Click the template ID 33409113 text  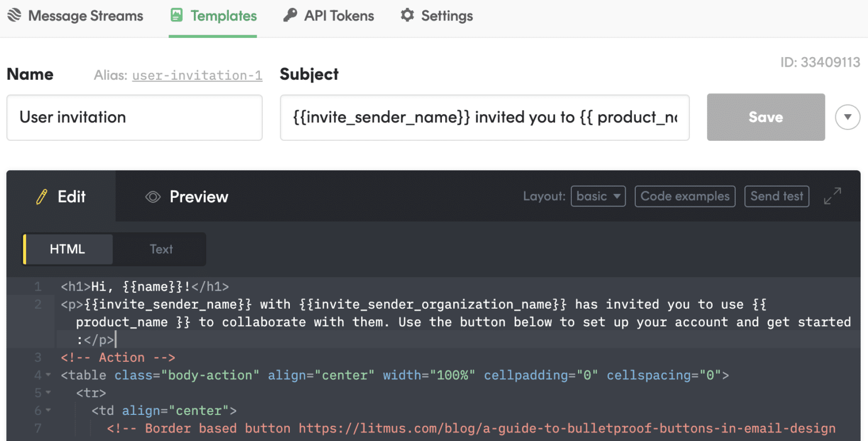click(820, 62)
